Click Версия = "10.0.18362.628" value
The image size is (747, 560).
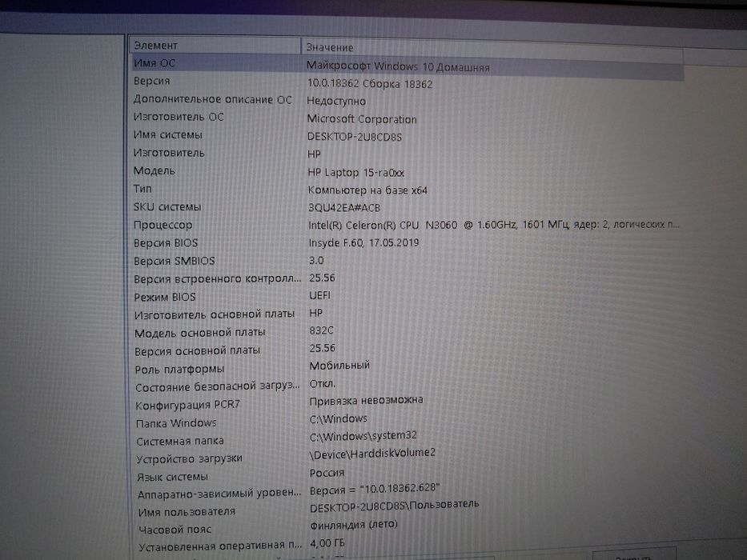375,490
